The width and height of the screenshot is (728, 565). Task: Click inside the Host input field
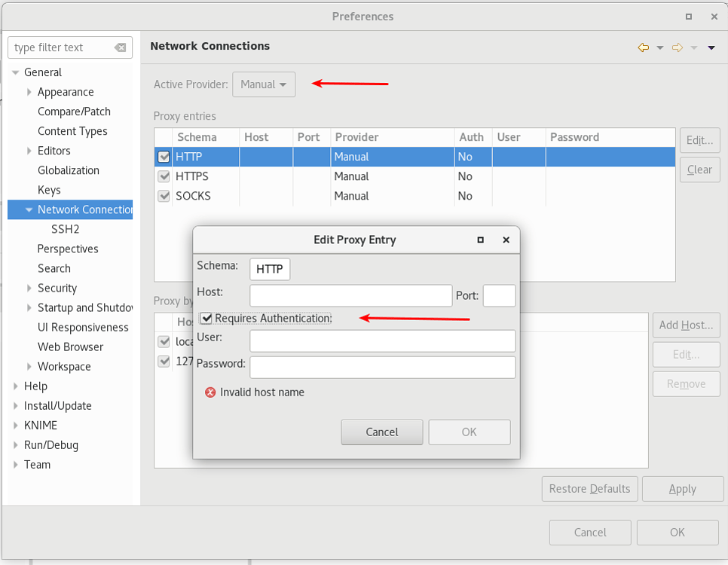(x=350, y=295)
